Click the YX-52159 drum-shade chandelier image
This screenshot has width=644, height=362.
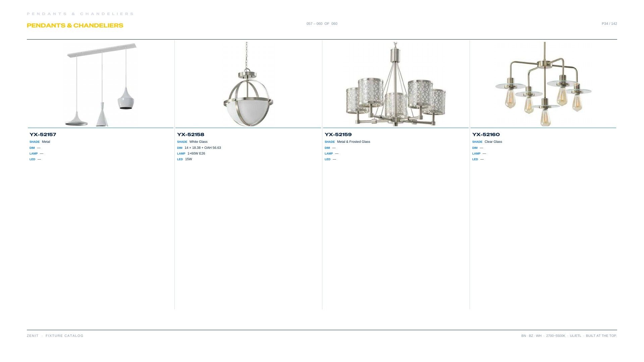coord(396,84)
